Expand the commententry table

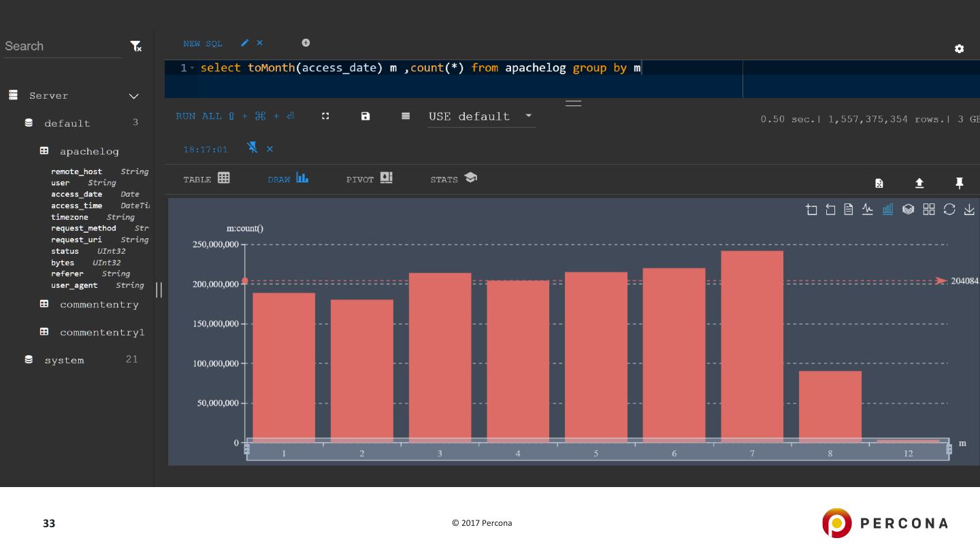pyautogui.click(x=99, y=305)
